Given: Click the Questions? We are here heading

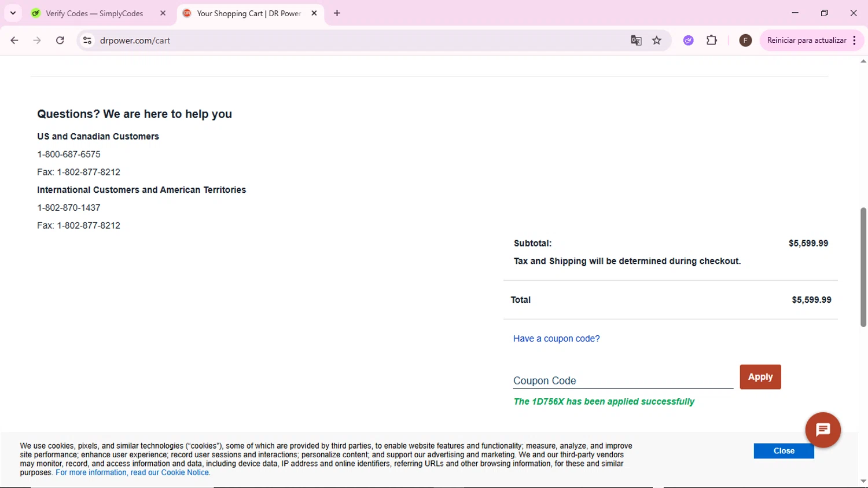Looking at the screenshot, I should 135,114.
